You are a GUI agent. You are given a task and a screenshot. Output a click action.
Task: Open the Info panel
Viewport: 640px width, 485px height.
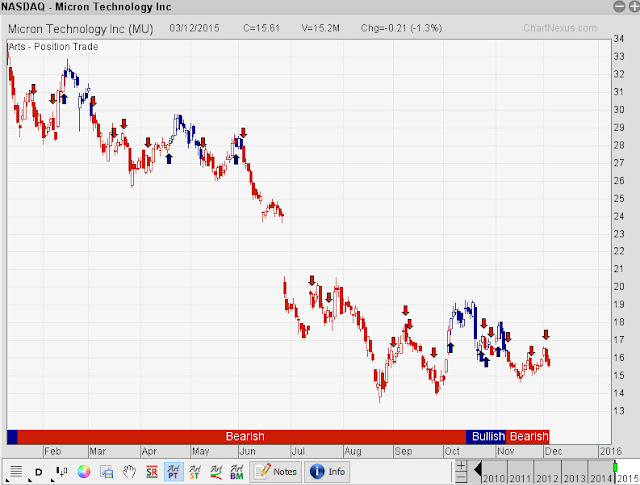(328, 472)
